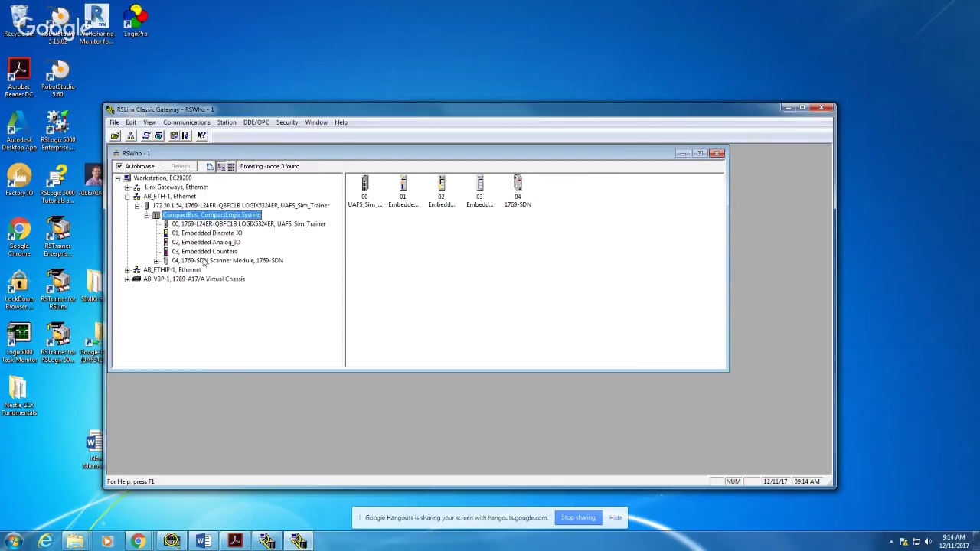The height and width of the screenshot is (551, 980).
Task: Expand the 04, 1769-SDN Scanner Module node
Action: [156, 260]
